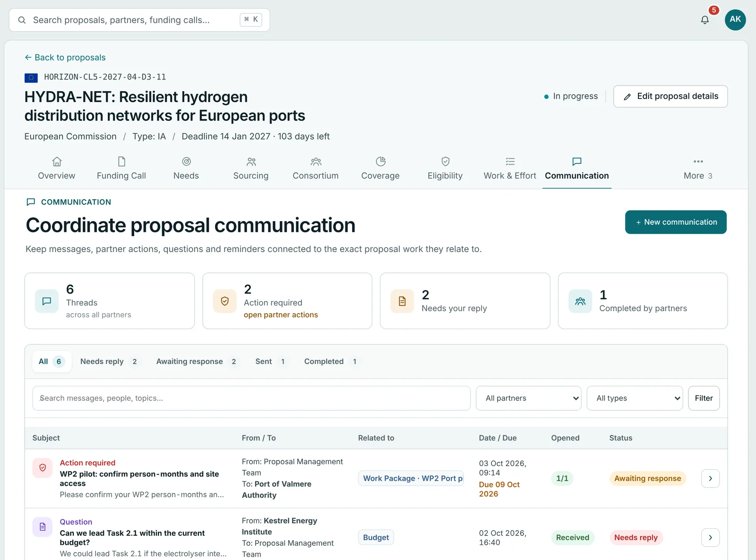Click the Action required shield card icon

click(225, 301)
